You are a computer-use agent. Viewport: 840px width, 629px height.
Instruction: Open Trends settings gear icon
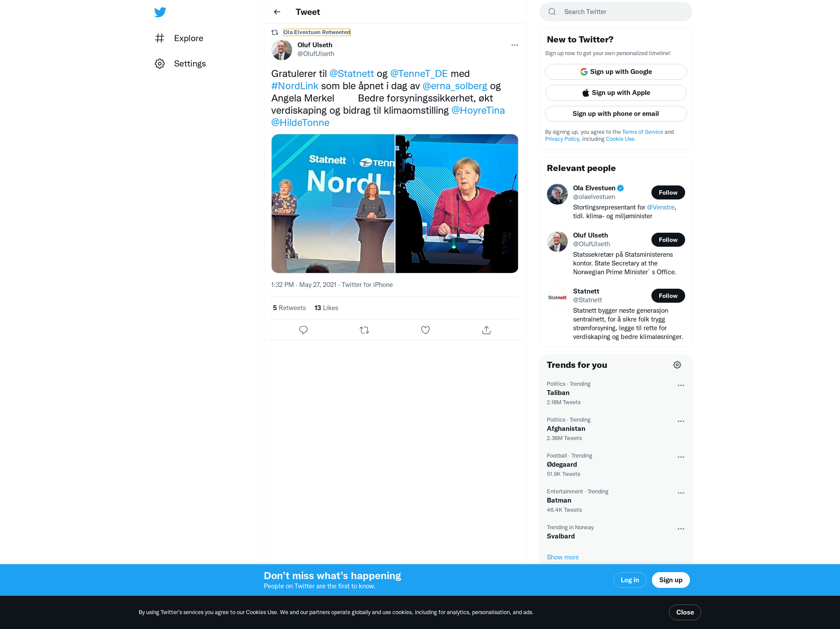[x=677, y=365]
